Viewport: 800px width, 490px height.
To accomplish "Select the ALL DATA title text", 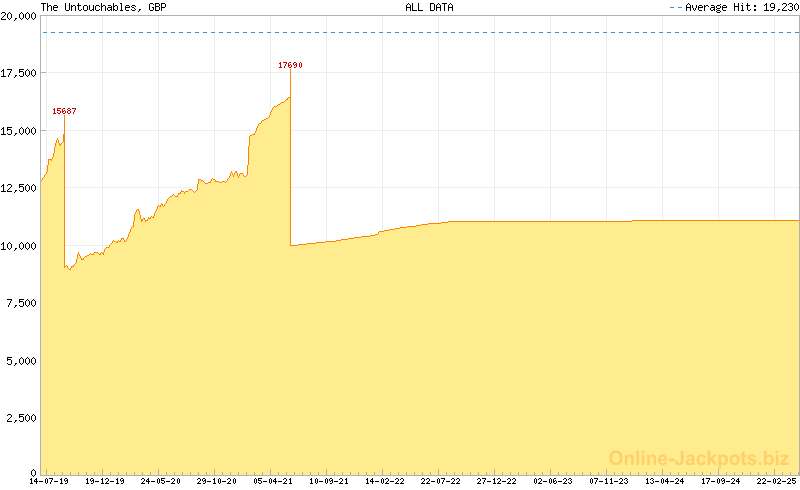I will (x=429, y=7).
